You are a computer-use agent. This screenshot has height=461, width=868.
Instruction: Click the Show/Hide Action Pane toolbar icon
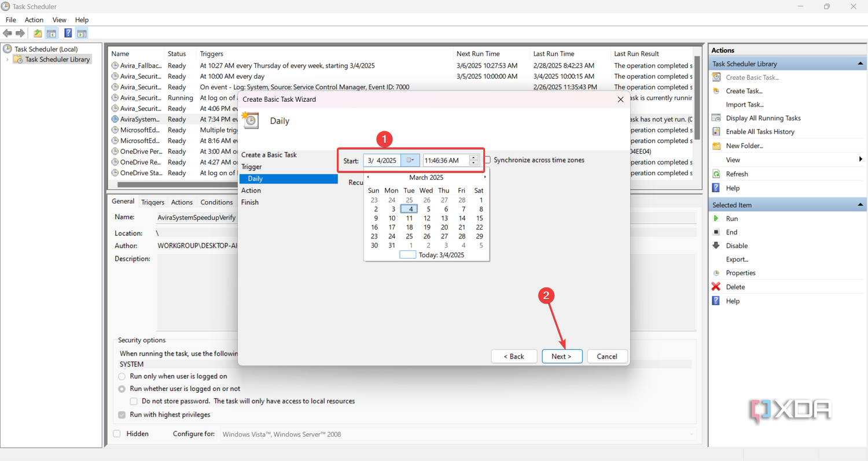82,34
